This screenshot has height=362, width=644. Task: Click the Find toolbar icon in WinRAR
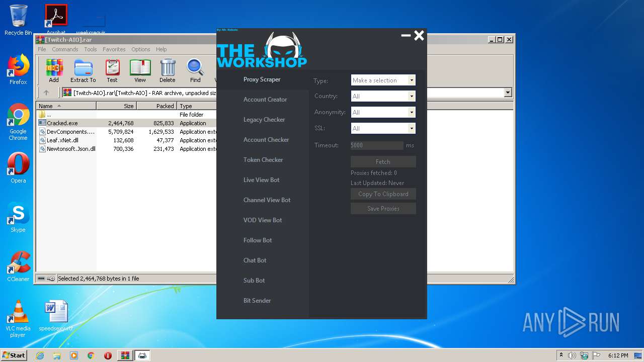[x=195, y=71]
